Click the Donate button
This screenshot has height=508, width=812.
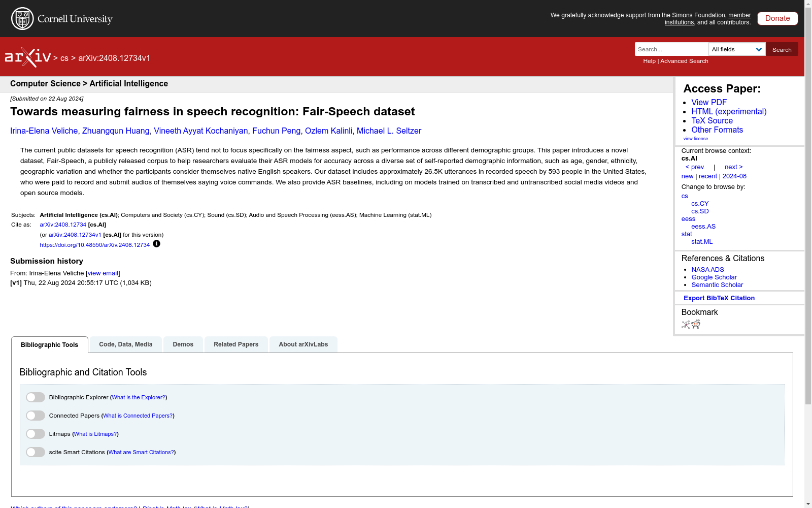pos(777,18)
